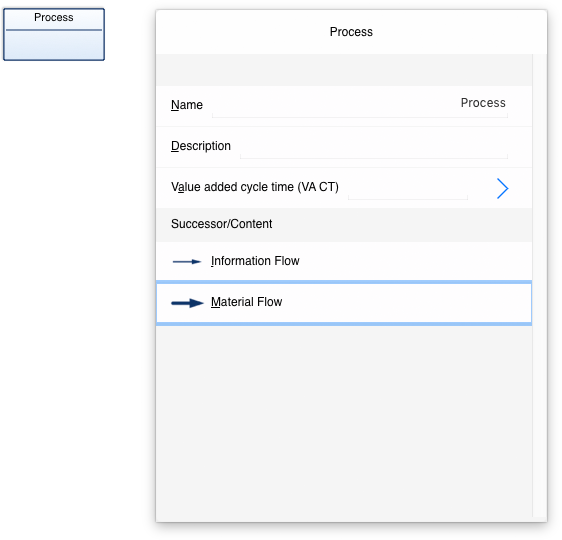Click the gray spacer strip above Name row
Image resolution: width=562 pixels, height=540 pixels.
(344, 70)
